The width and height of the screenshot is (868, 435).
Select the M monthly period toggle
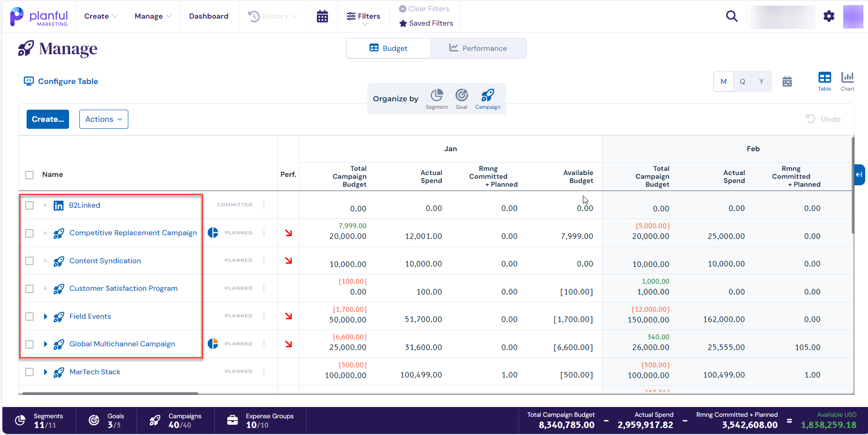click(723, 82)
